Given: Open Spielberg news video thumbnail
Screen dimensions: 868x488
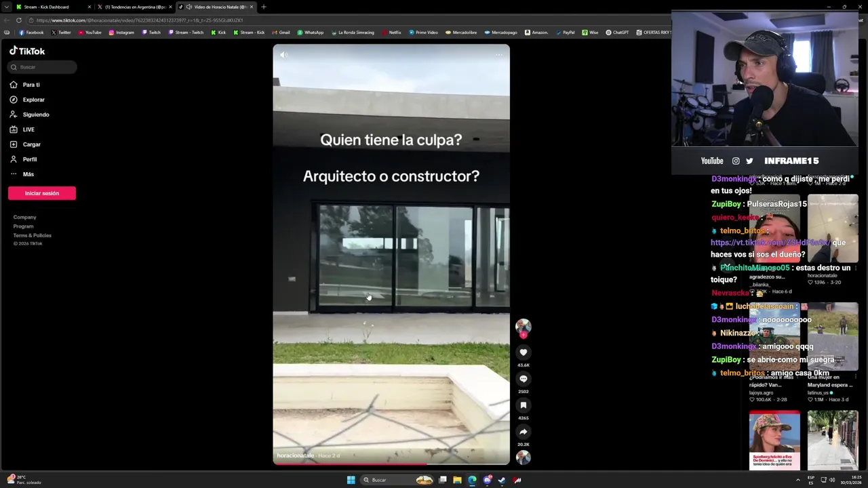Looking at the screenshot, I should (774, 440).
